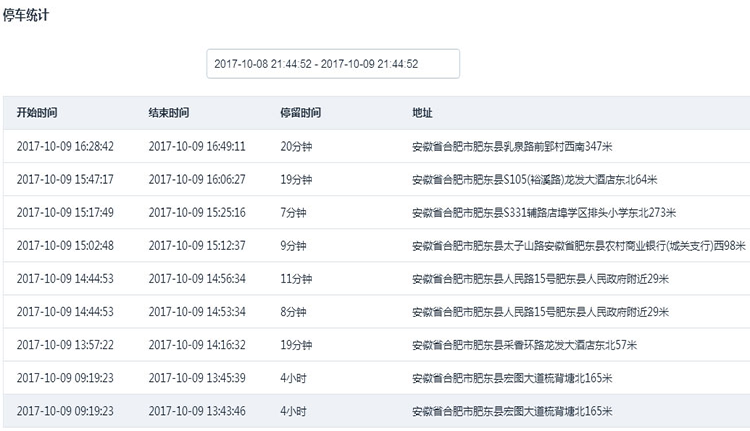The width and height of the screenshot is (750, 431).
Task: Click the 地址 column header
Action: 422,113
